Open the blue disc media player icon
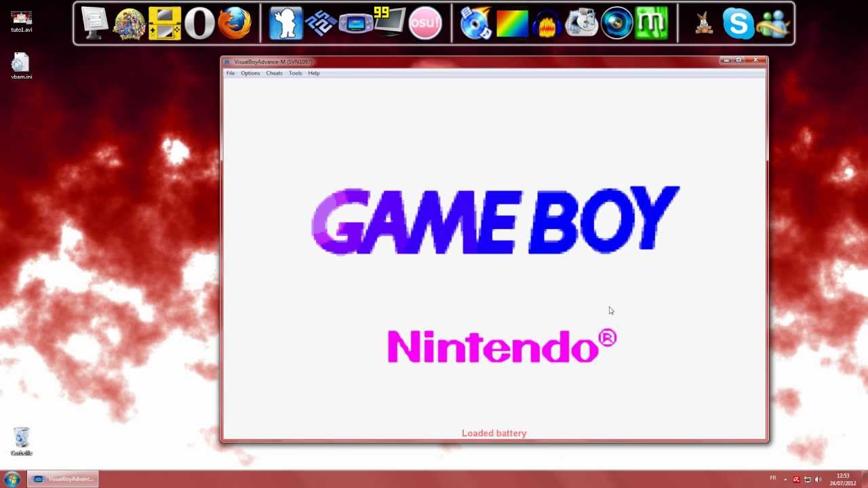Viewport: 868px width, 488px height. [476, 24]
